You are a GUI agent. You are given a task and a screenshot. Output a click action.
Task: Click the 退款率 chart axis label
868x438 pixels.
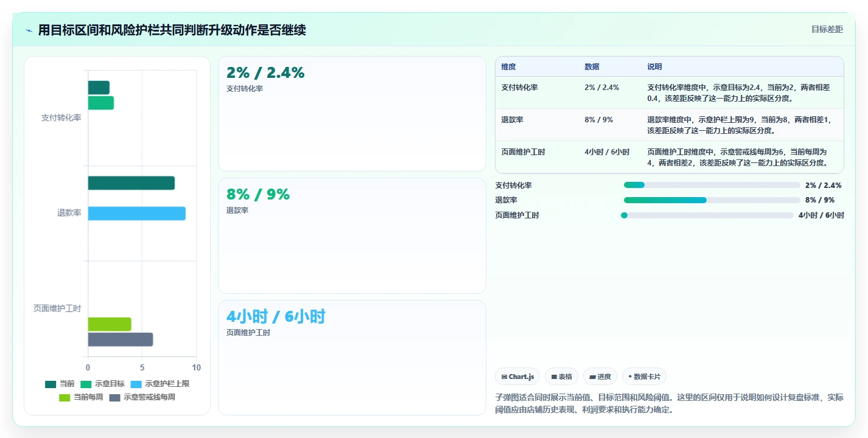69,213
